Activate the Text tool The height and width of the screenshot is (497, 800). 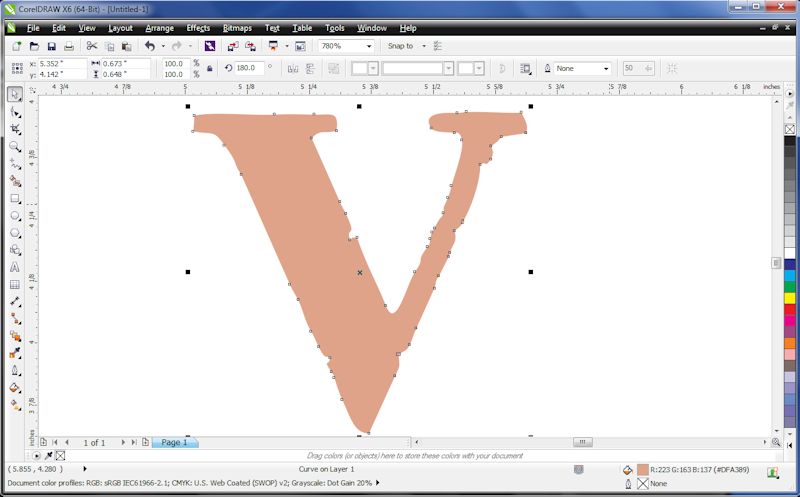pos(15,267)
